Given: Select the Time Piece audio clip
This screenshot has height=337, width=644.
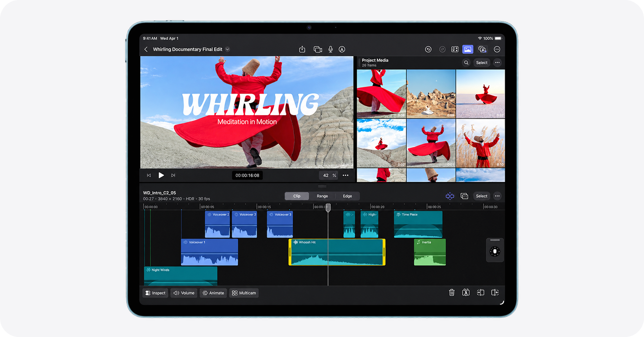Looking at the screenshot, I should 418,224.
